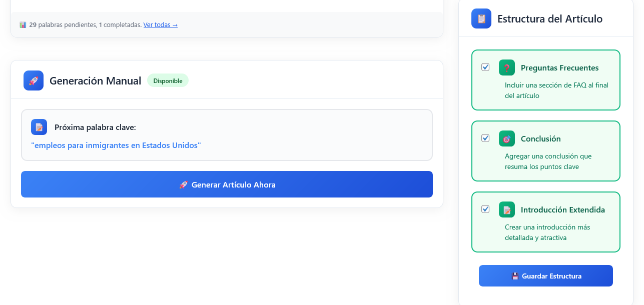Click the Generación Manual heading
Image resolution: width=644 pixels, height=305 pixels.
(x=95, y=80)
